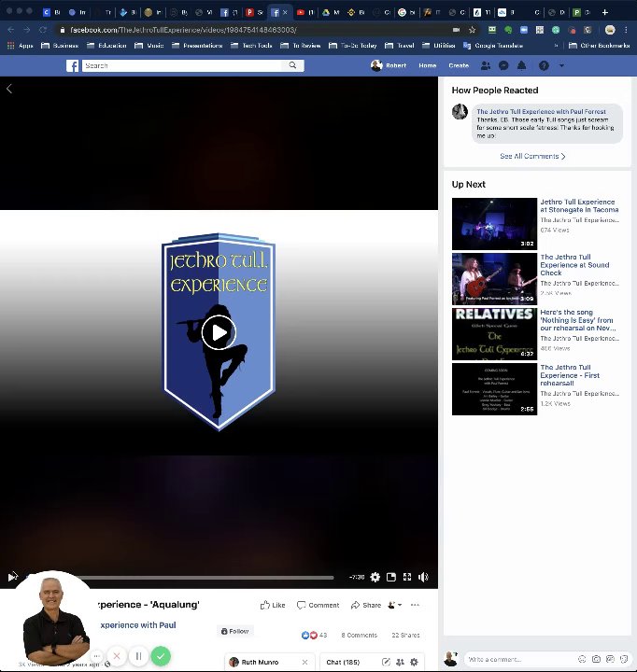Click Jethro Tull Experience commenter name link
Image resolution: width=637 pixels, height=672 pixels.
click(542, 111)
